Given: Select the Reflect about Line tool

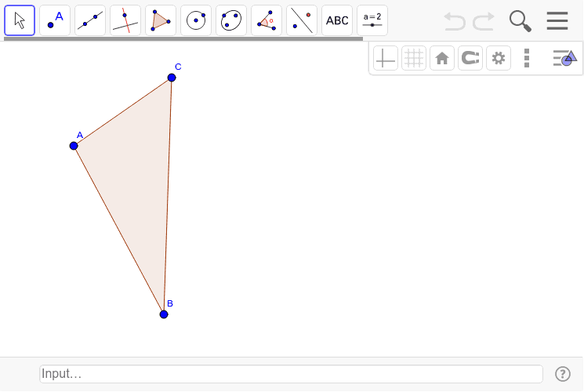Looking at the screenshot, I should [302, 20].
